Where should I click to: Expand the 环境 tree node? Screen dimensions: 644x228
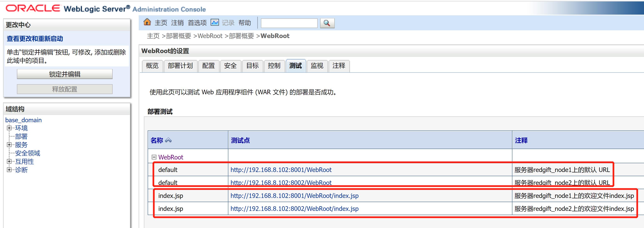(x=9, y=128)
